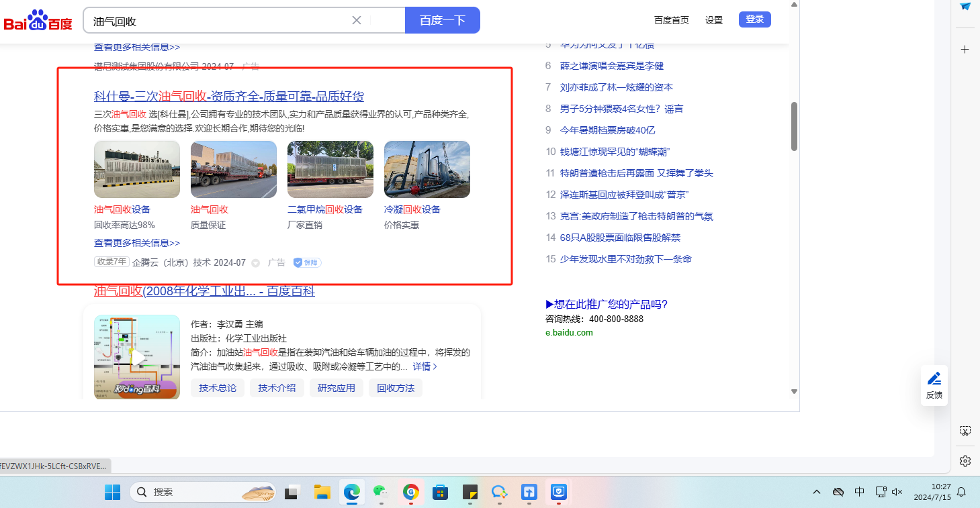Open File Explorer from the taskbar
The height and width of the screenshot is (508, 980).
coord(322,492)
